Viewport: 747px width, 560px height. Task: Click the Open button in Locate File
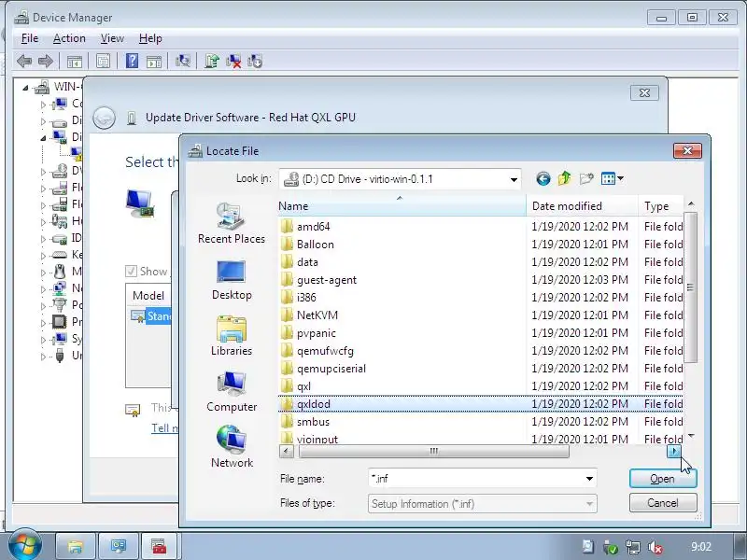click(663, 479)
